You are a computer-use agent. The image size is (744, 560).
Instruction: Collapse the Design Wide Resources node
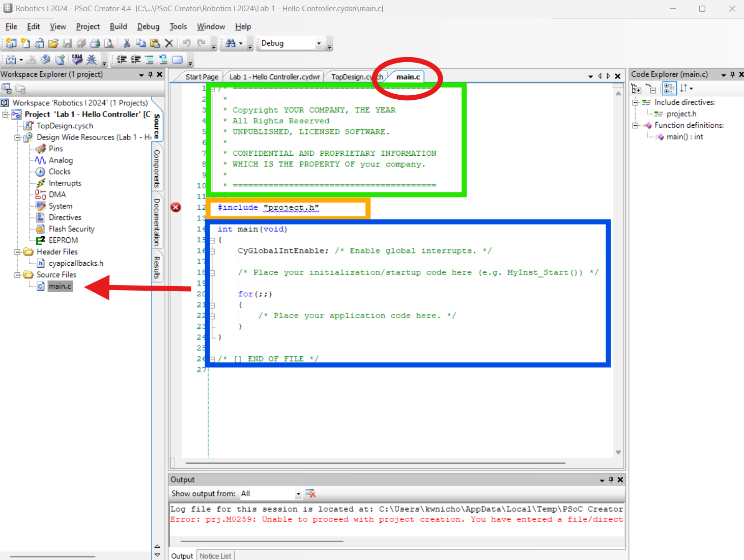[17, 137]
